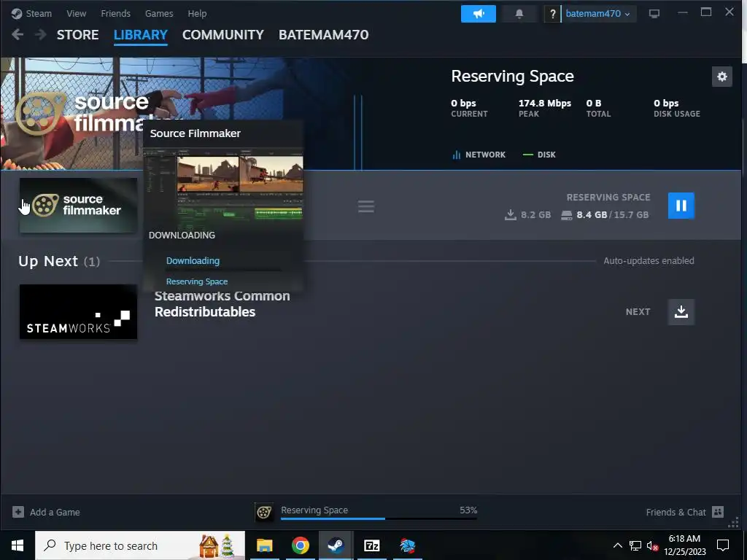Viewport: 747px width, 560px height.
Task: Click the Steam logo icon in menu bar
Action: pos(17,13)
